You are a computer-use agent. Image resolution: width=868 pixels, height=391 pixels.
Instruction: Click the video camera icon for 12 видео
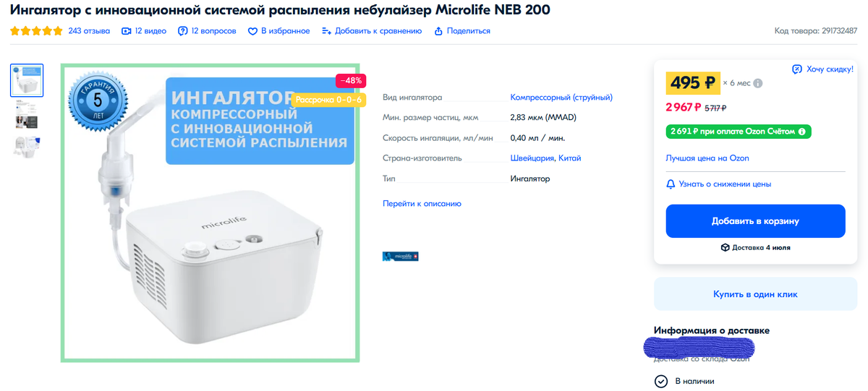click(x=127, y=31)
